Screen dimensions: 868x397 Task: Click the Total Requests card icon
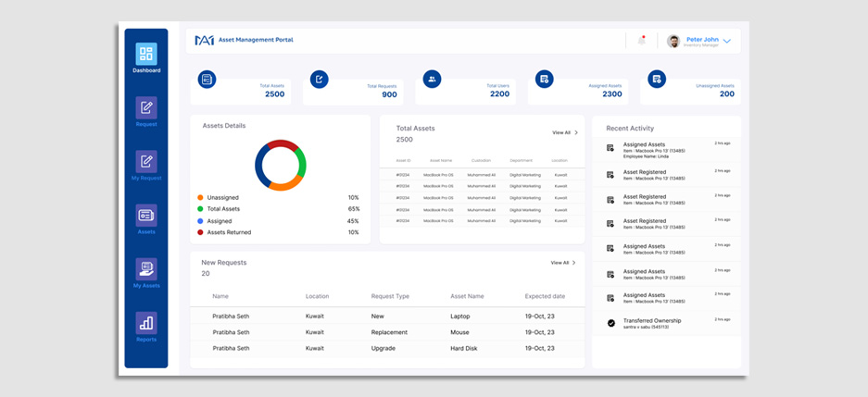(x=319, y=80)
